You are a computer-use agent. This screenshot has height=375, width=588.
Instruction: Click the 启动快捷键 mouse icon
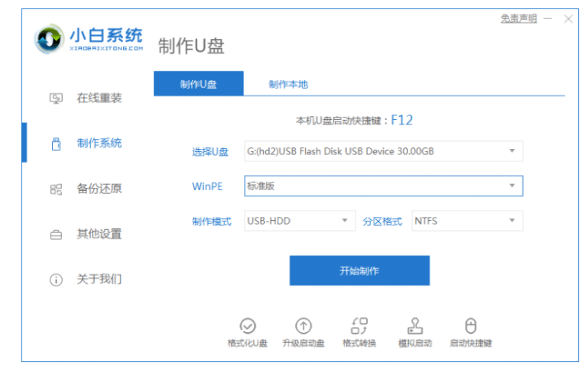click(x=470, y=325)
